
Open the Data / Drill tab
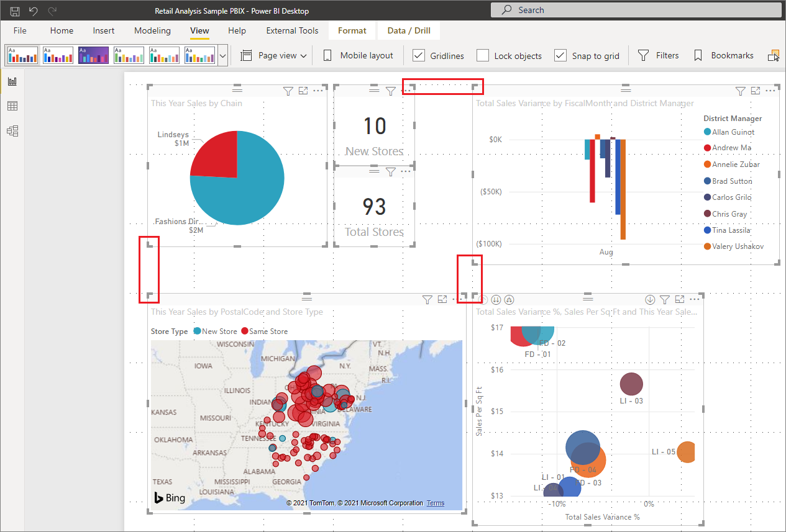click(x=409, y=30)
